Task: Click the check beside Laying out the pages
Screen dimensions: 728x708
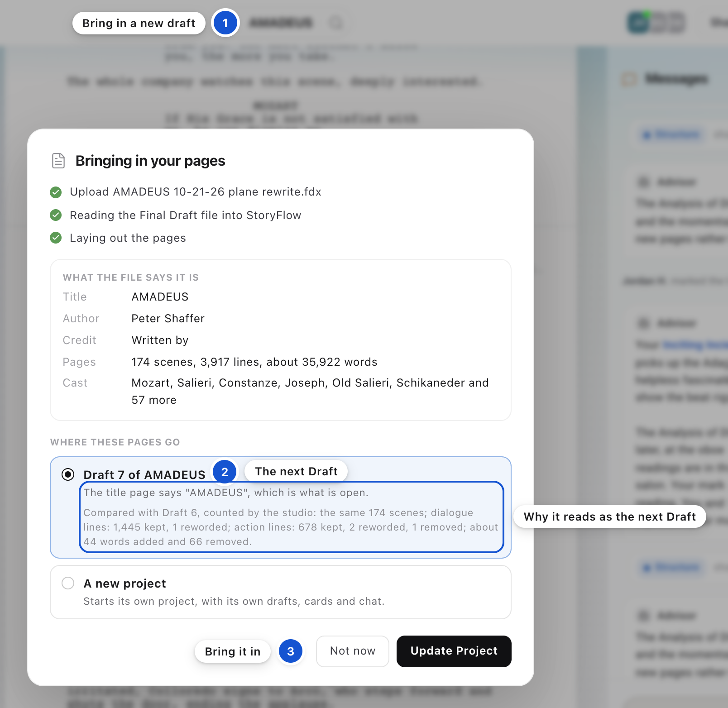Action: [56, 238]
